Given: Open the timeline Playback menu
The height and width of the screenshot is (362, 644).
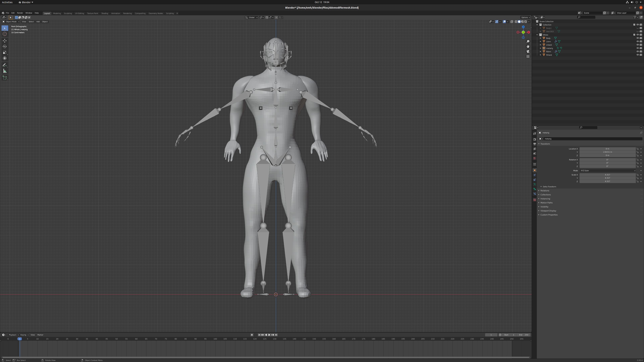Looking at the screenshot, I should (13, 335).
